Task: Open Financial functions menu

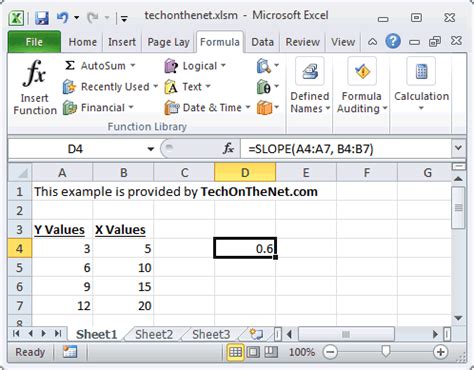Action: pos(98,108)
